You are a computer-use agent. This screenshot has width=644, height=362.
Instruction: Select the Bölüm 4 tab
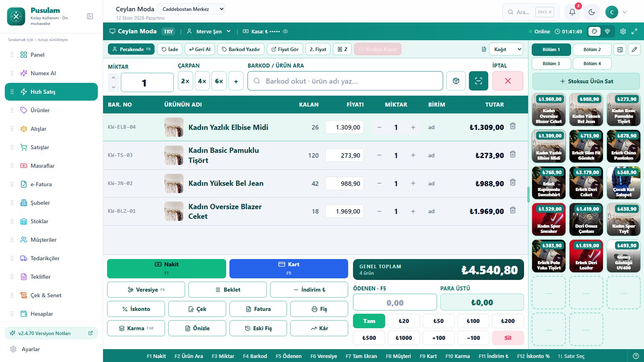(592, 64)
